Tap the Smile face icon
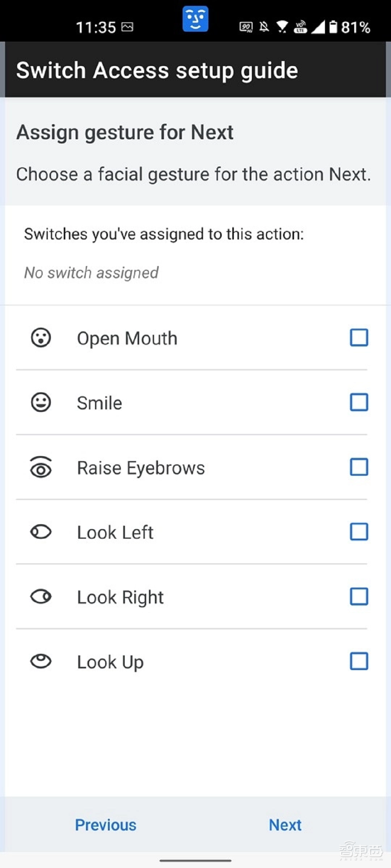391x868 pixels. click(x=41, y=402)
